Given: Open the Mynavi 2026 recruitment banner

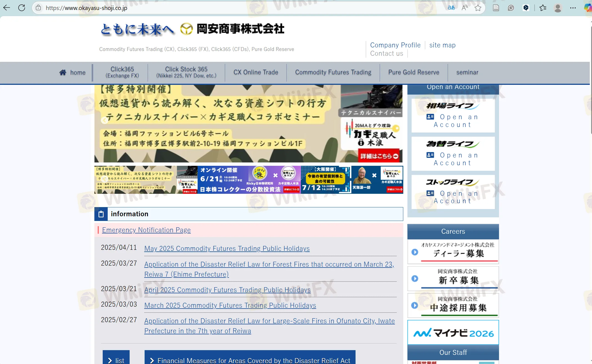Looking at the screenshot, I should pyautogui.click(x=453, y=333).
